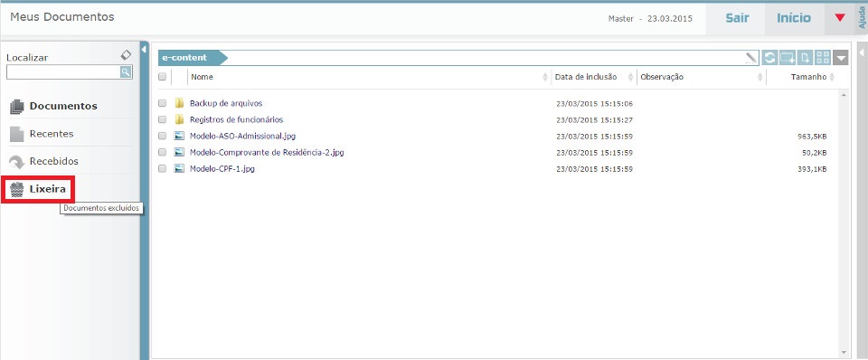Click the Modelo-Comprovante de Residência-2.jpg image icon
Viewport: 868px width, 360px height.
179,152
